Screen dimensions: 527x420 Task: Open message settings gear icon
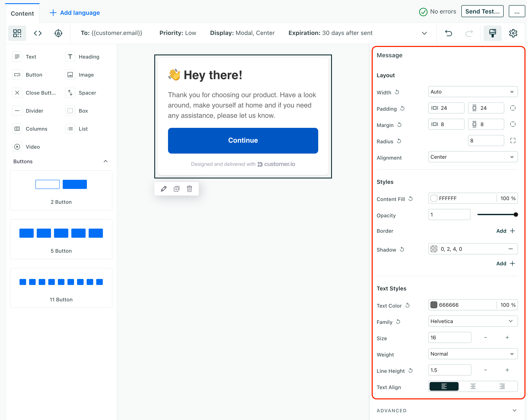click(513, 33)
